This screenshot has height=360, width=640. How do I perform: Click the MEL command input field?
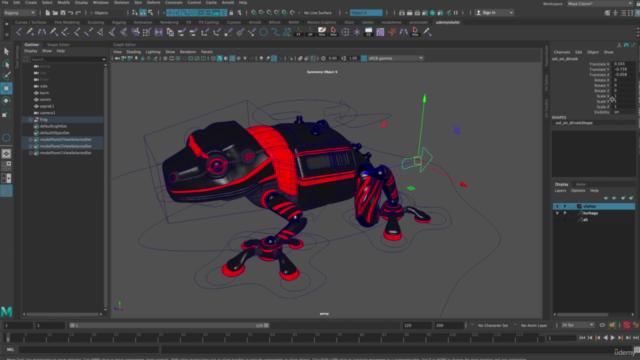click(x=89, y=349)
